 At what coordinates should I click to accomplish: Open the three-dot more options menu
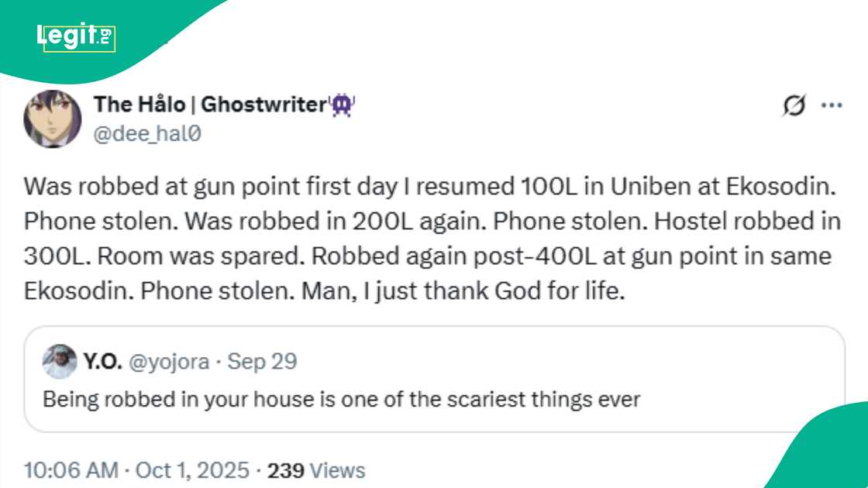pos(833,105)
